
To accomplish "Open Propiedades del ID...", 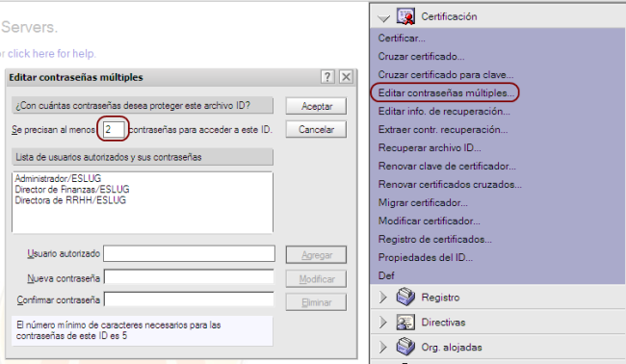I will pos(425,258).
